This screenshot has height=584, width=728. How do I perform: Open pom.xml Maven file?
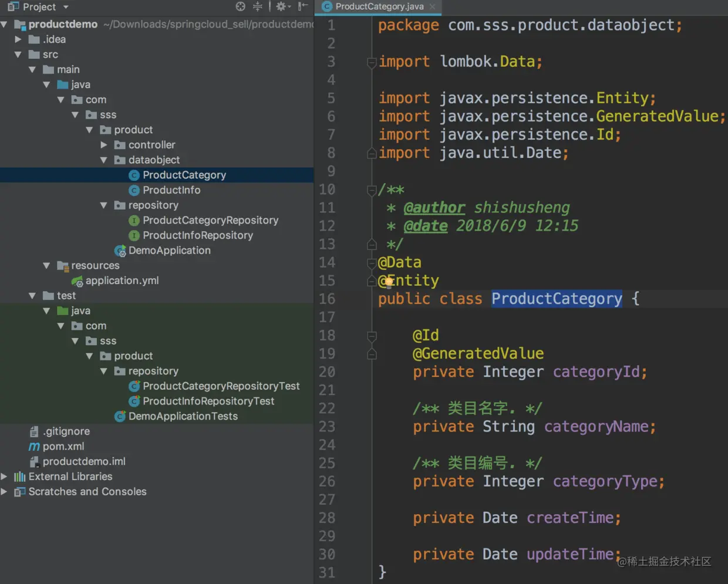click(63, 447)
